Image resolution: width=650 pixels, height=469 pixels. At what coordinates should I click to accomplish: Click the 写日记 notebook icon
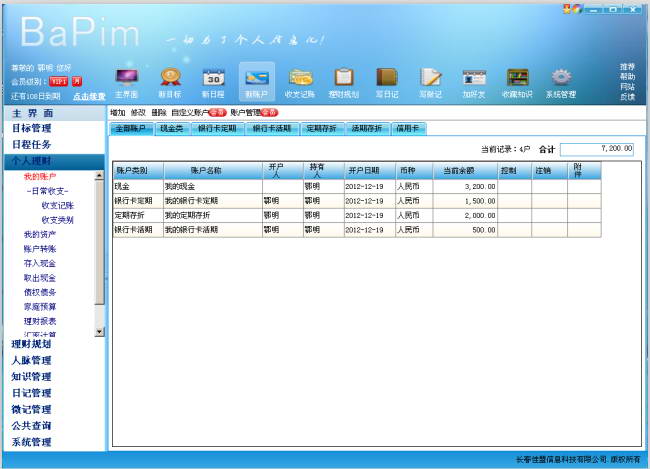387,78
